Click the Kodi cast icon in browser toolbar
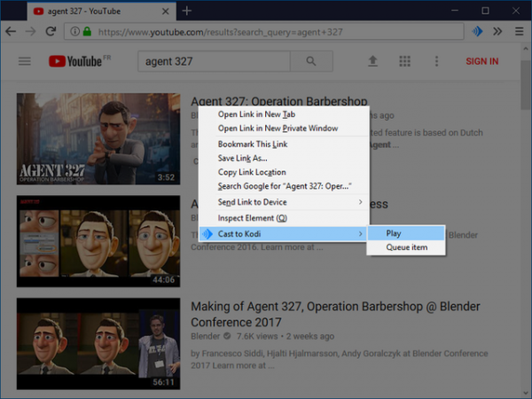532x399 pixels. point(476,31)
